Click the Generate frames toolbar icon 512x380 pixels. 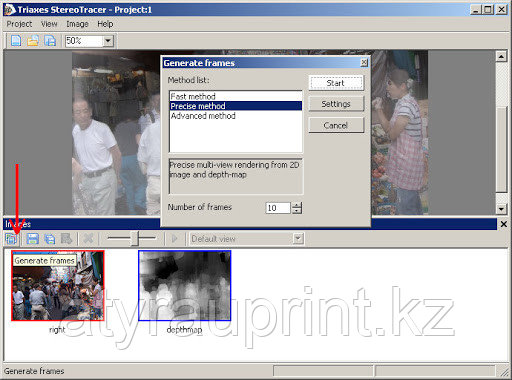pyautogui.click(x=11, y=239)
